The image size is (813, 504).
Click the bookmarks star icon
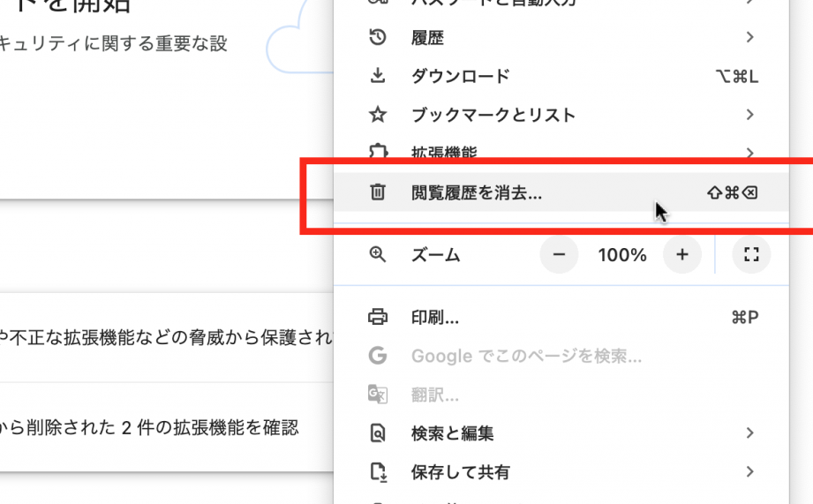tap(378, 115)
